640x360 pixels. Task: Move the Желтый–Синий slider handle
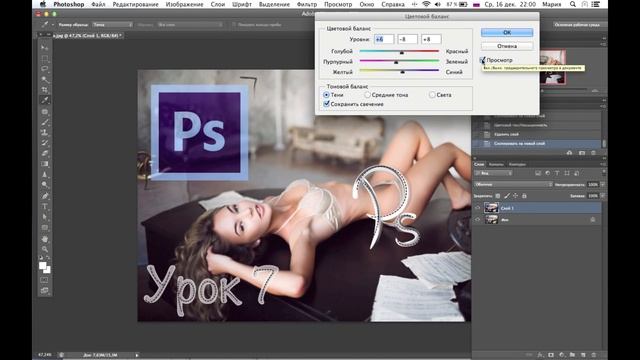point(402,72)
